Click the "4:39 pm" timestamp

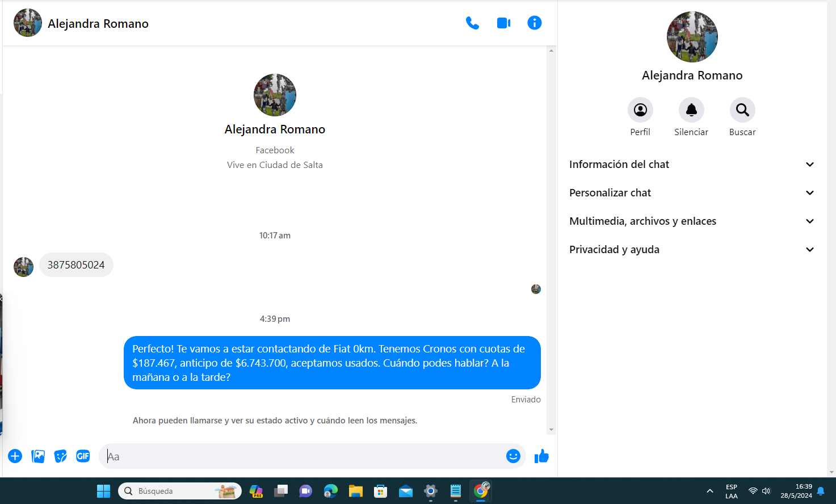point(275,319)
